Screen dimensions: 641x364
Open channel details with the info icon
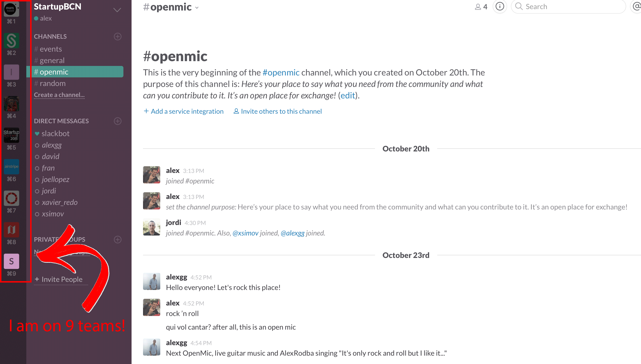pyautogui.click(x=500, y=6)
